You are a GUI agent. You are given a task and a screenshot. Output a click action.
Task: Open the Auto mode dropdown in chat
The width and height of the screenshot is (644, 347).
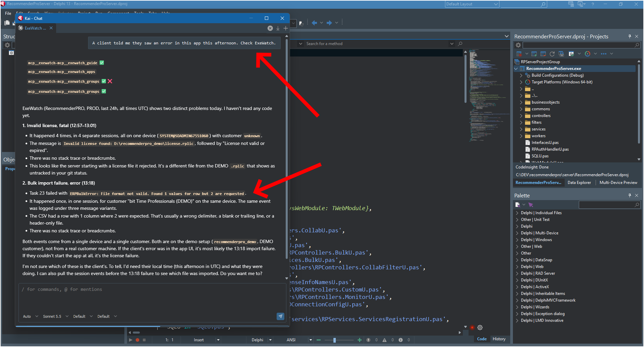coord(31,316)
